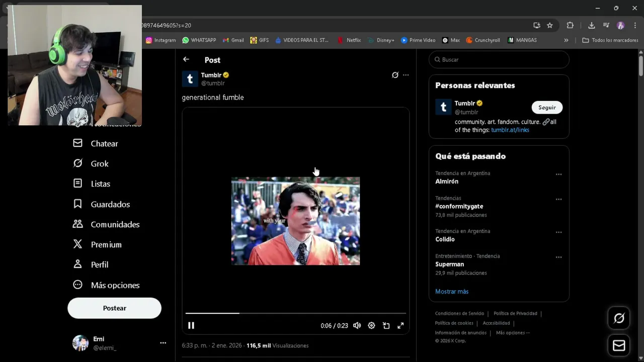Open Netflix bookmark
Image resolution: width=644 pixels, height=362 pixels.
[x=349, y=40]
